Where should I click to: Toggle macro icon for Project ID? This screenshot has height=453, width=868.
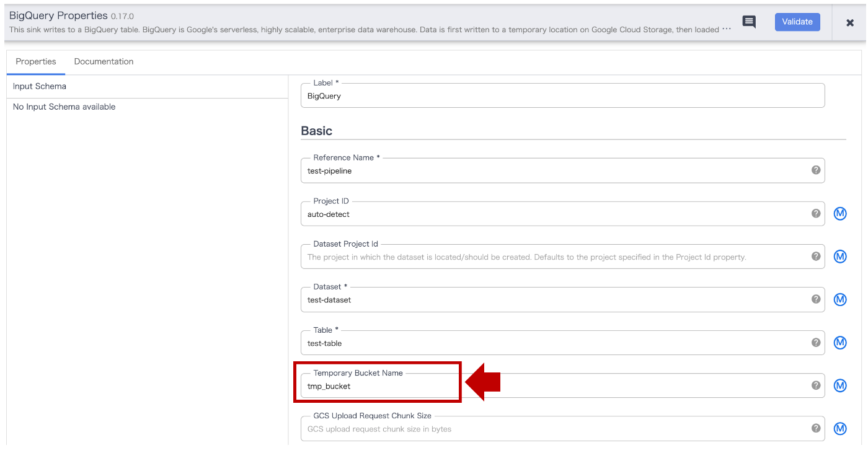click(x=840, y=214)
